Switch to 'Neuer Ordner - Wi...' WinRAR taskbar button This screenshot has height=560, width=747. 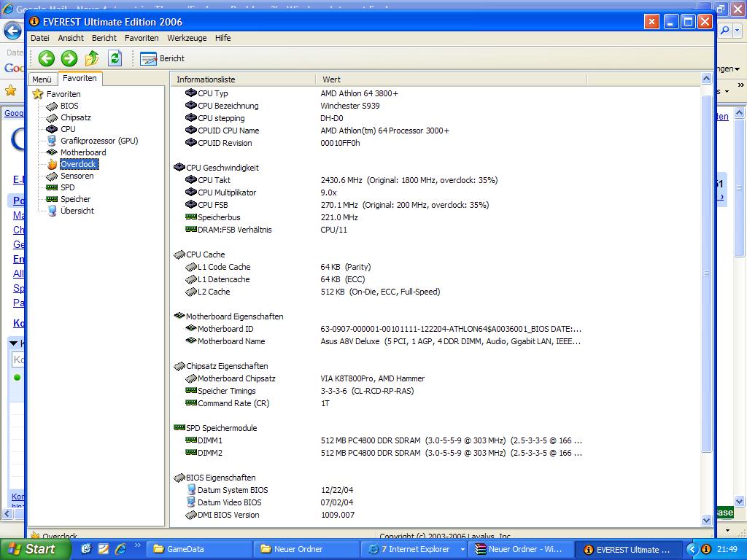point(521,549)
